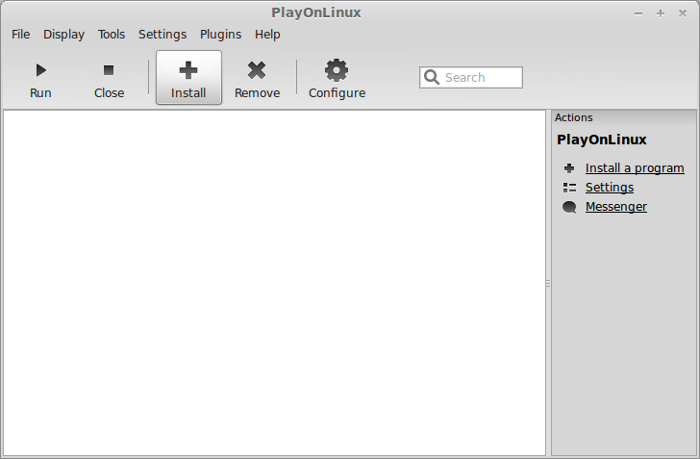This screenshot has height=459, width=700.
Task: Click plus icon beside Install a program
Action: pos(569,168)
